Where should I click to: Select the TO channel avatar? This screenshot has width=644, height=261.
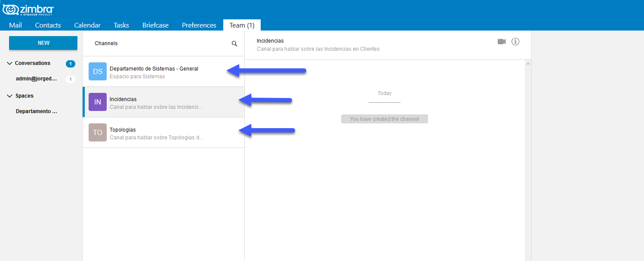click(98, 132)
